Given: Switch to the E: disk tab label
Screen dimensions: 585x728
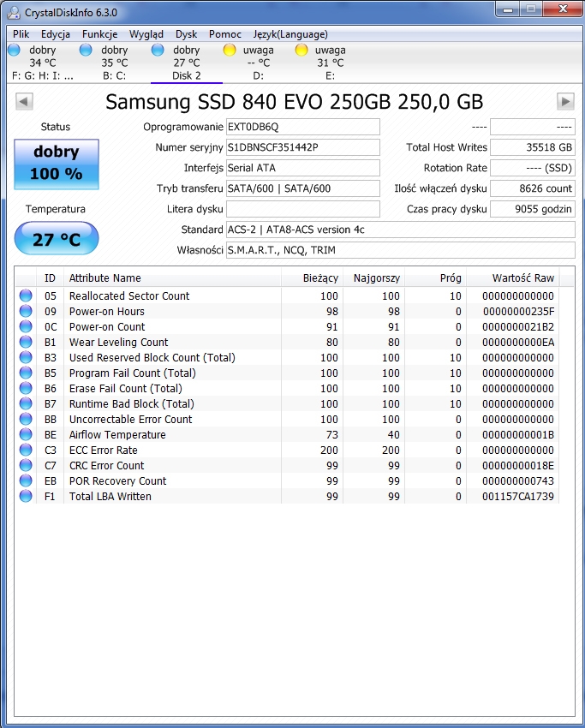Looking at the screenshot, I should coord(330,75).
